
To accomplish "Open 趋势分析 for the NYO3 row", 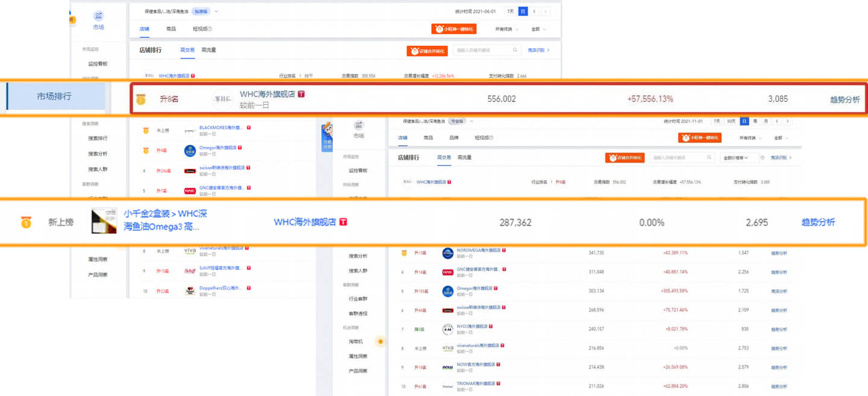I will click(x=779, y=330).
